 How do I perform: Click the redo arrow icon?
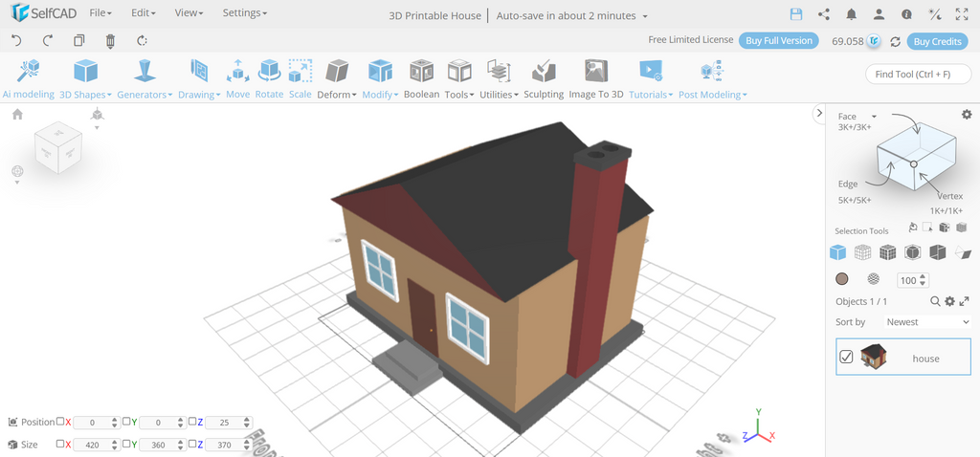pyautogui.click(x=48, y=40)
